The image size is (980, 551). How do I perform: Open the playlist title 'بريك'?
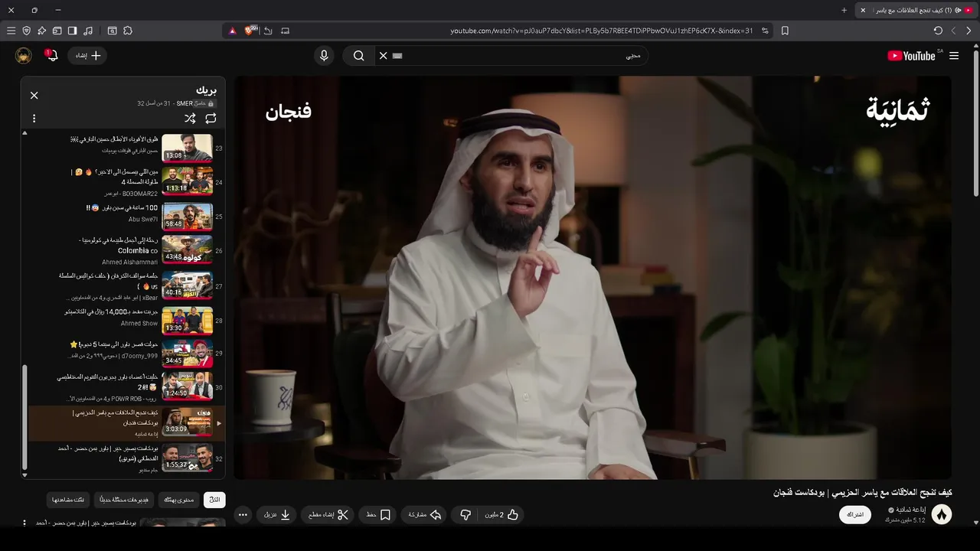206,90
